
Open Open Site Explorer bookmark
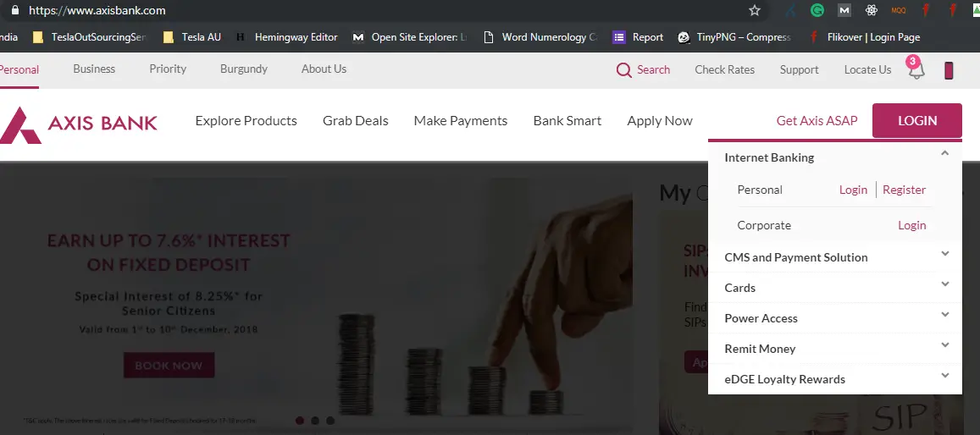coord(410,37)
